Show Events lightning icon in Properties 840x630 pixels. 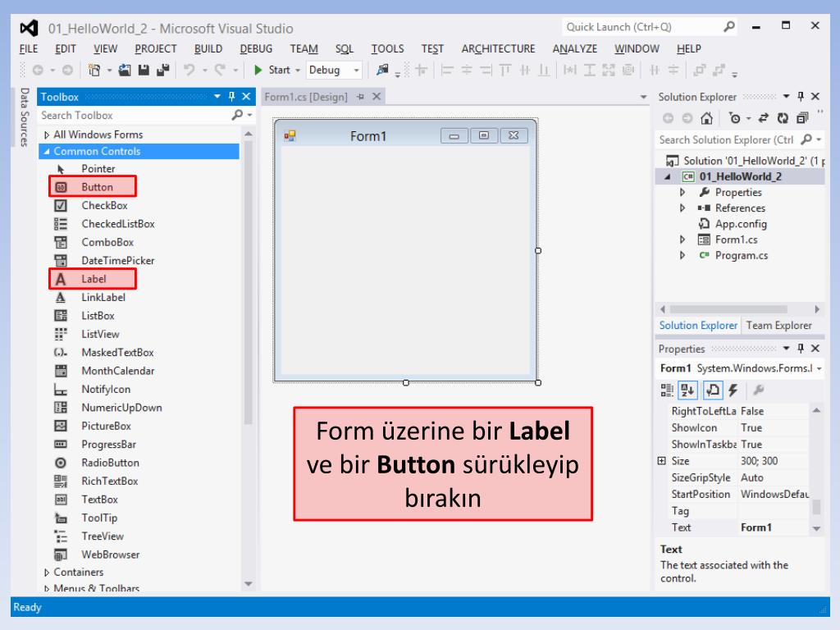click(x=733, y=390)
